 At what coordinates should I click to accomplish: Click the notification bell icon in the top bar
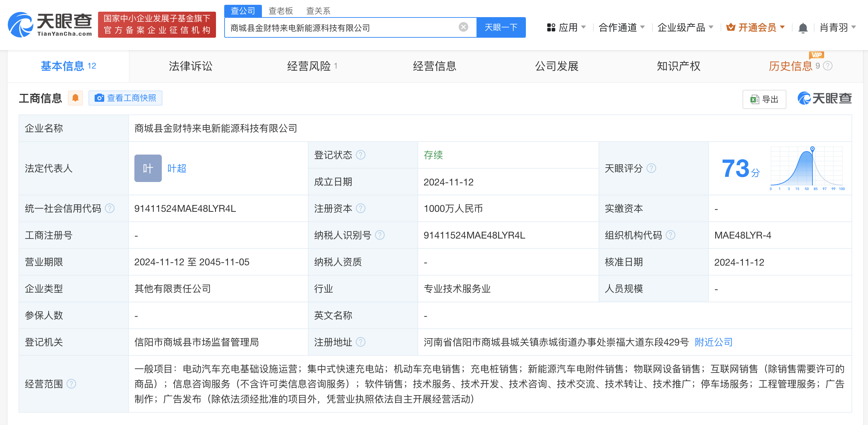pos(802,27)
